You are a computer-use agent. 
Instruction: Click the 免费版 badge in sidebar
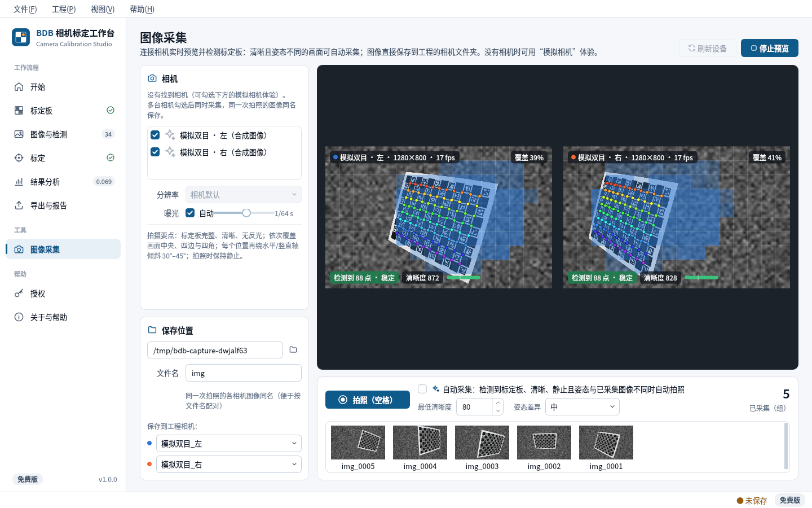point(28,479)
